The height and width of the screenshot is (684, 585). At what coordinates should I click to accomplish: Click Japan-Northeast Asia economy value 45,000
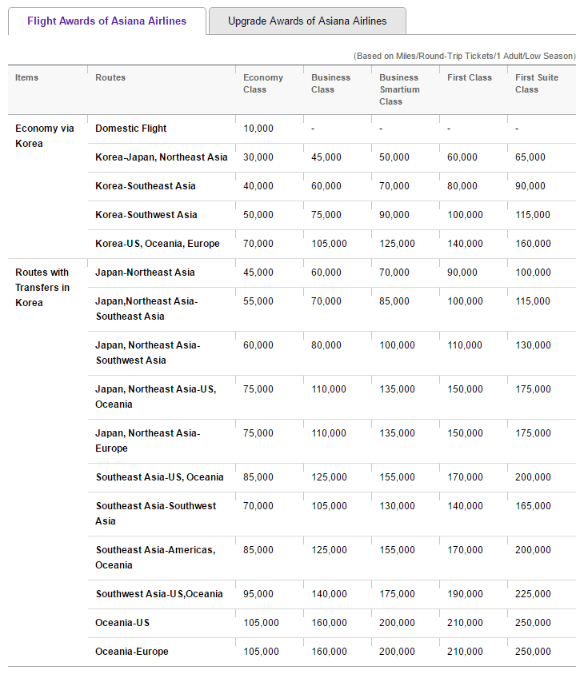pyautogui.click(x=258, y=273)
